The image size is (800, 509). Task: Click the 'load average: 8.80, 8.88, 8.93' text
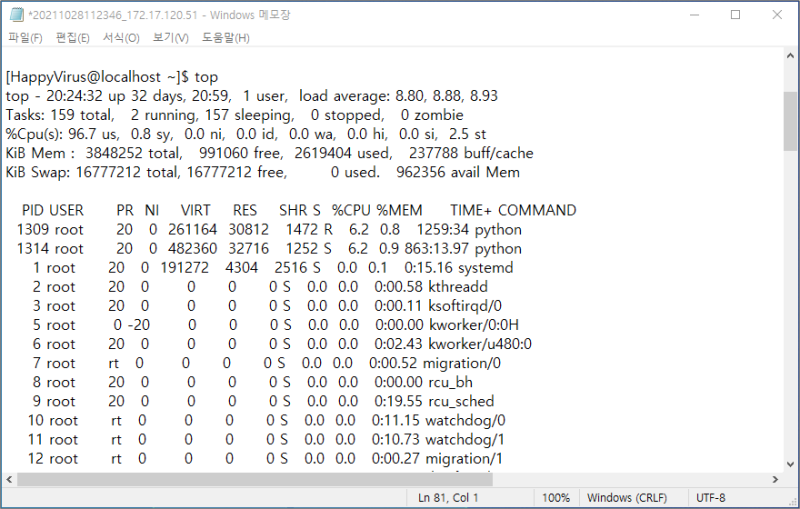(398, 96)
